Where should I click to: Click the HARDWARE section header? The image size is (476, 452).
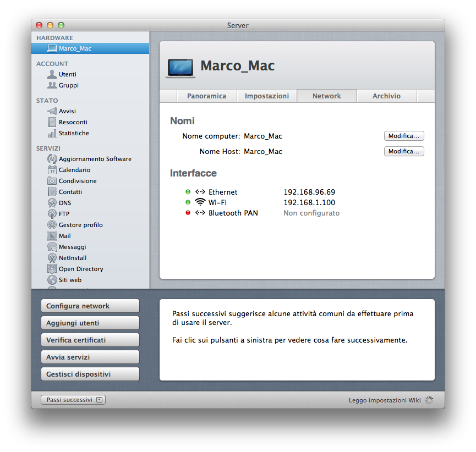click(54, 38)
